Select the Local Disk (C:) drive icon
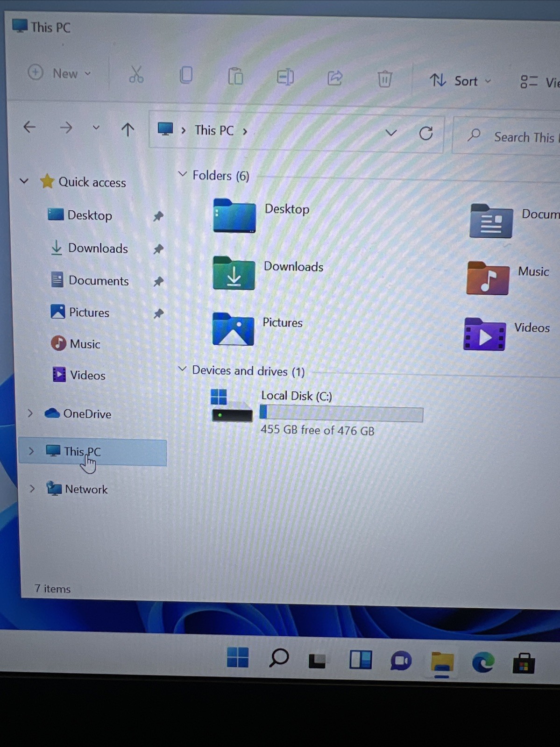Image resolution: width=560 pixels, height=747 pixels. 232,406
